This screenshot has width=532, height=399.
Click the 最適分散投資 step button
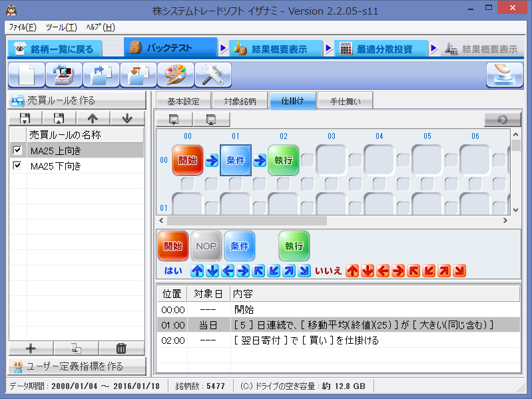[x=381, y=49]
